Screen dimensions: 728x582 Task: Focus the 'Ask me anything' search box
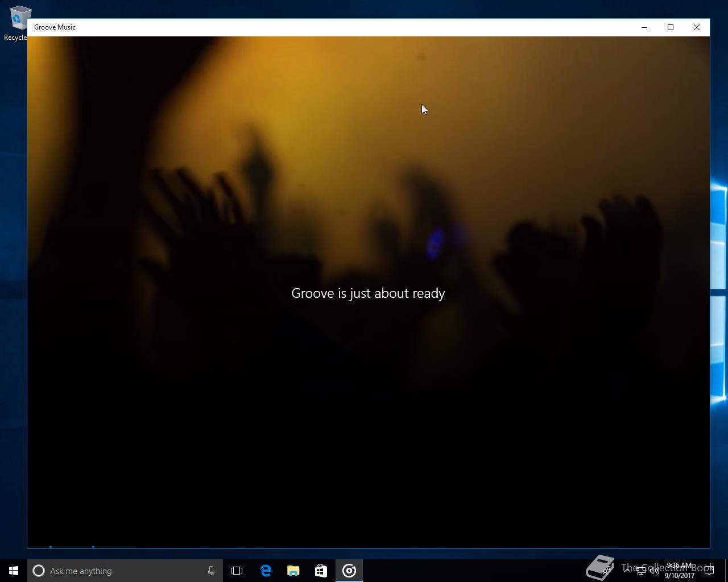point(125,571)
